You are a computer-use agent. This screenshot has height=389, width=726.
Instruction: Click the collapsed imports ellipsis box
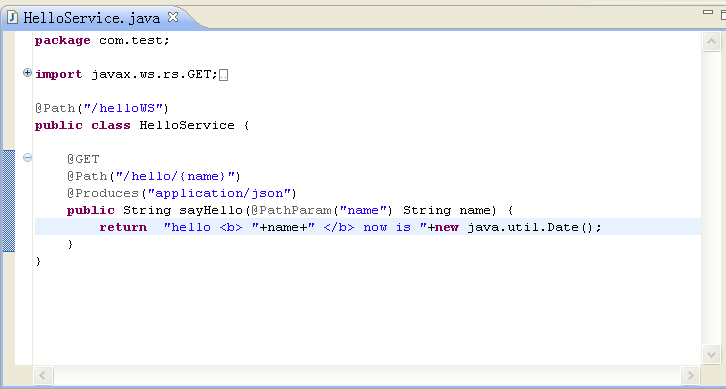(224, 75)
